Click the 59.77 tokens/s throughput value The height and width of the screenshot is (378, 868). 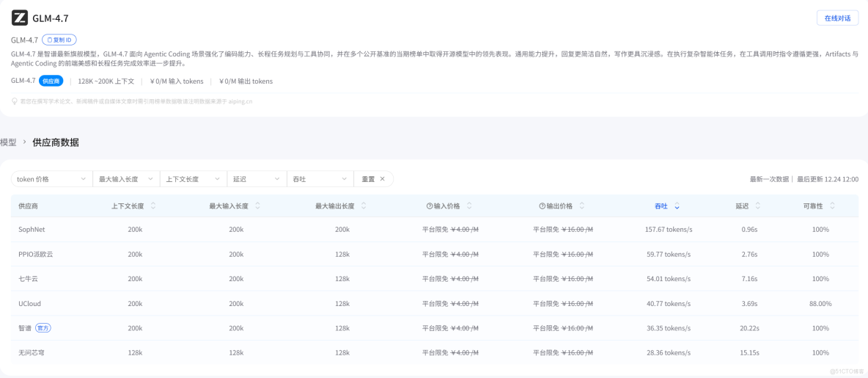coord(668,255)
